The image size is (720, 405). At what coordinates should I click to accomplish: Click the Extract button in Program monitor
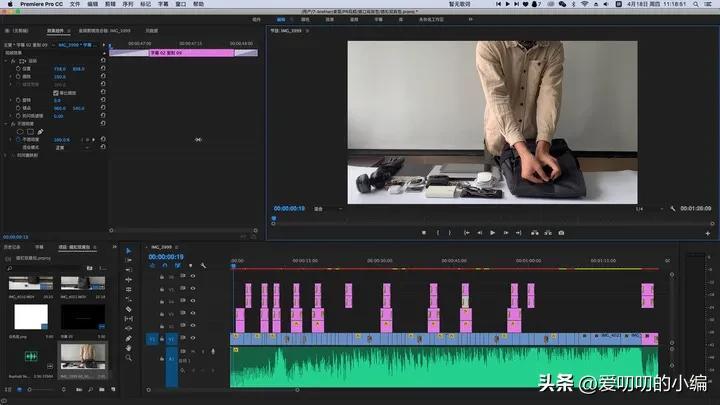coord(548,233)
